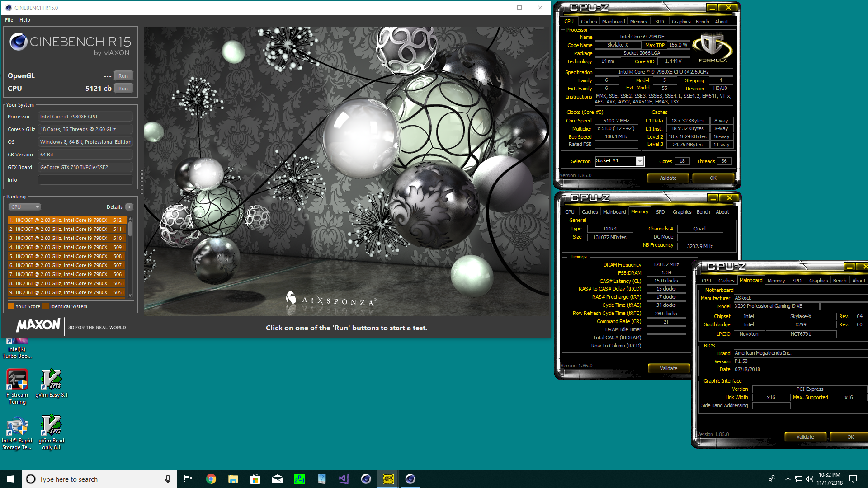Close the CPU-Z Memory window

[x=729, y=198]
